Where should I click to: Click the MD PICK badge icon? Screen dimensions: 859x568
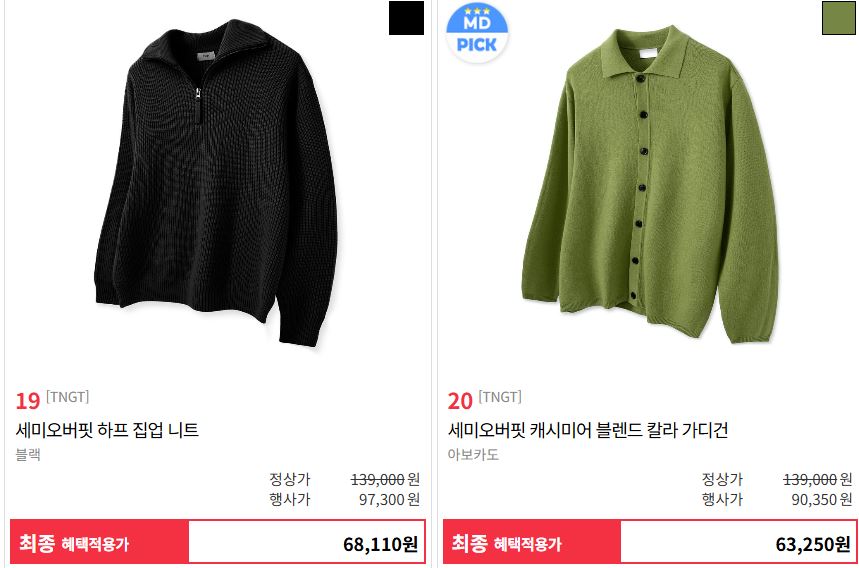pyautogui.click(x=477, y=33)
